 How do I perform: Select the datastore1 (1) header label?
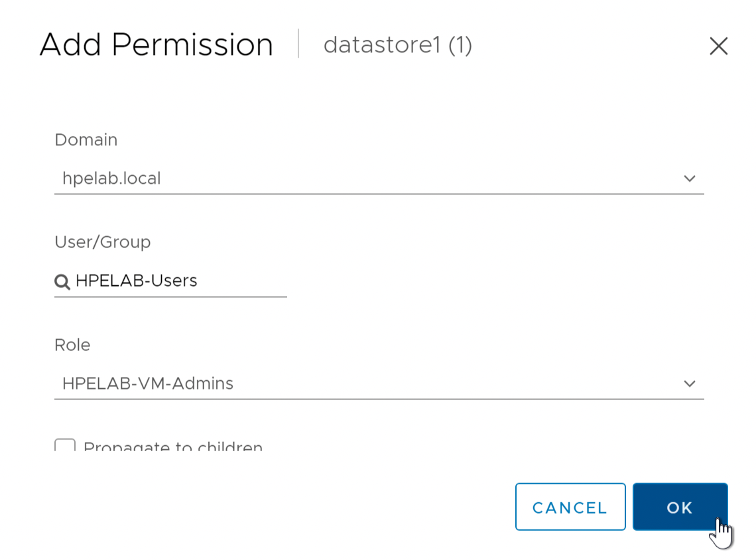coord(397,46)
